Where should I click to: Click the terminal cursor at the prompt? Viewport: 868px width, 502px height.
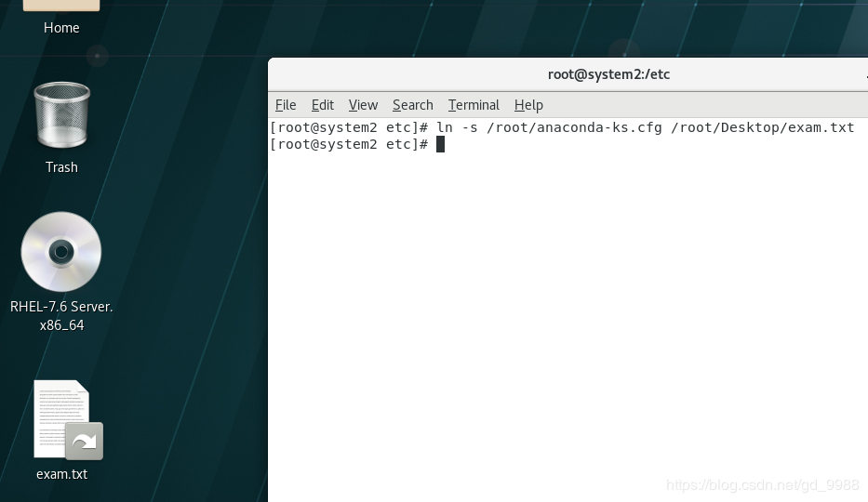pos(440,144)
